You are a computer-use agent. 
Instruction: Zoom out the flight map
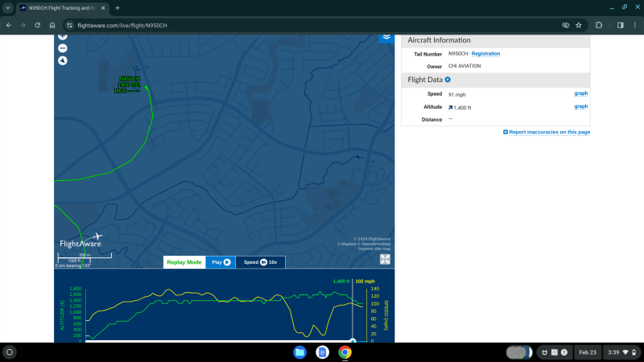pos(63,48)
